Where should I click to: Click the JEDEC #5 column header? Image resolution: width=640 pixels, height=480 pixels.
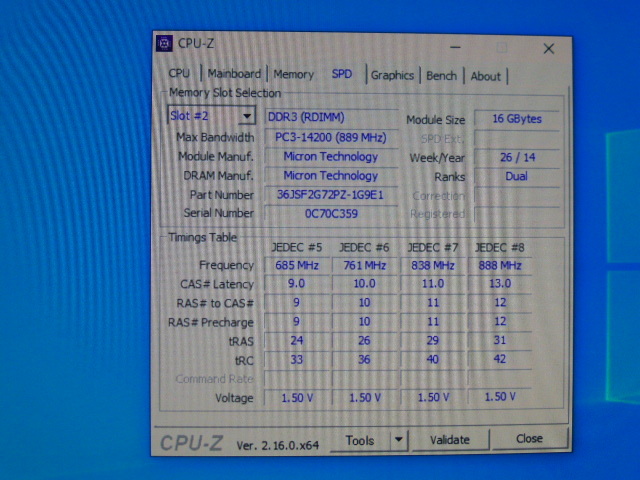(x=297, y=247)
